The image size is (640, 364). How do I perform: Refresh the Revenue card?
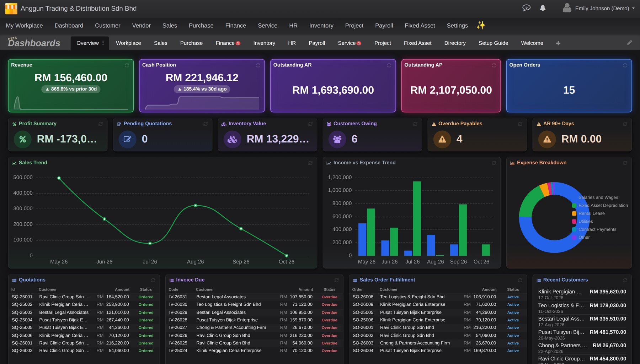coord(127,65)
